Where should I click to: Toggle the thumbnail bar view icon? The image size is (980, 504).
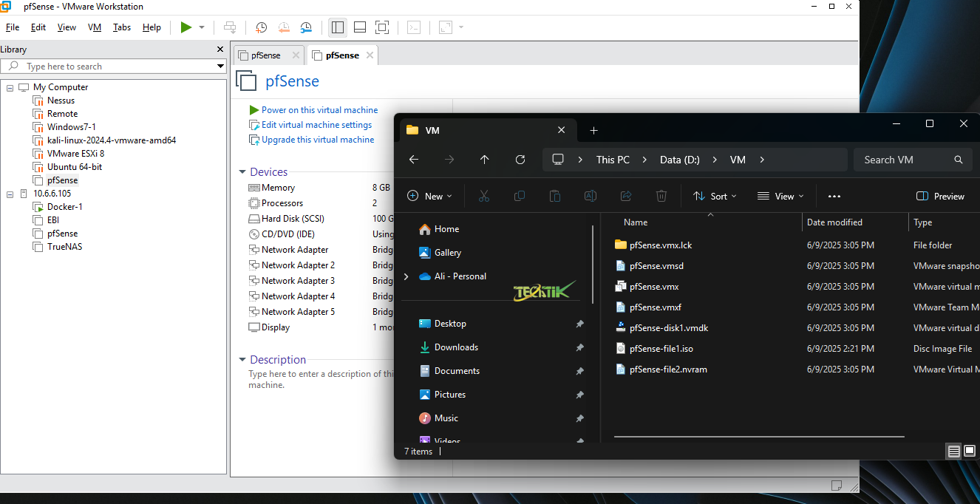(360, 27)
